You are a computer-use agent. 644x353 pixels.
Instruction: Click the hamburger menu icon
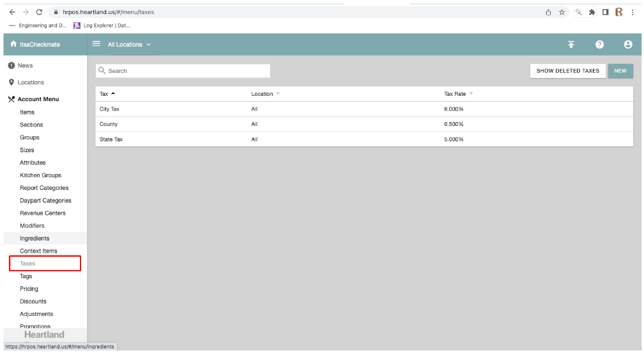96,44
